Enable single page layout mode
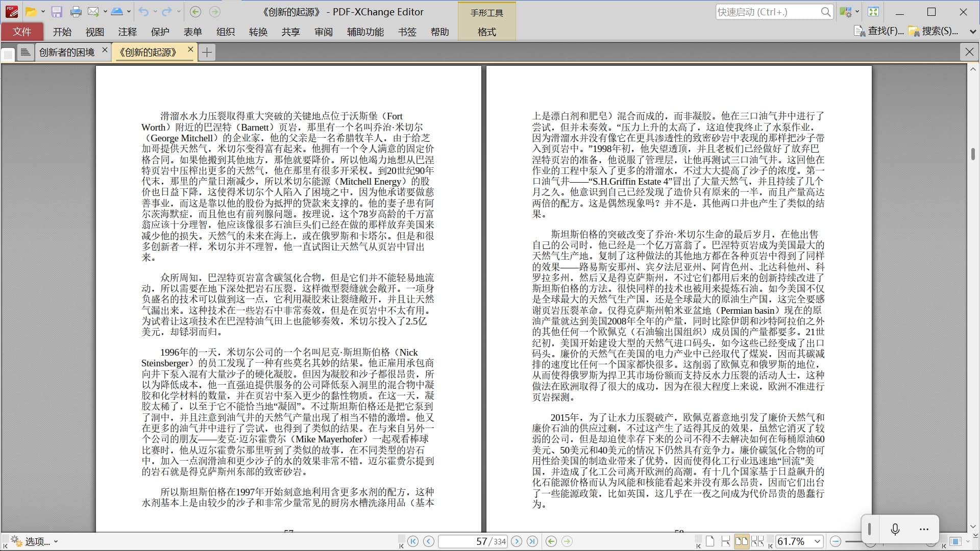Screen dimensions: 980x551 point(710,541)
